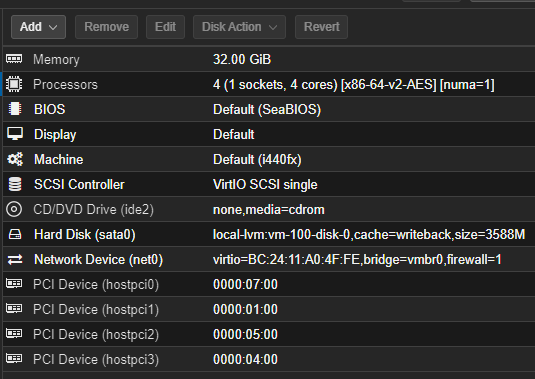Click the Default (SeaBIOS) value
The image size is (535, 379).
[x=267, y=110]
